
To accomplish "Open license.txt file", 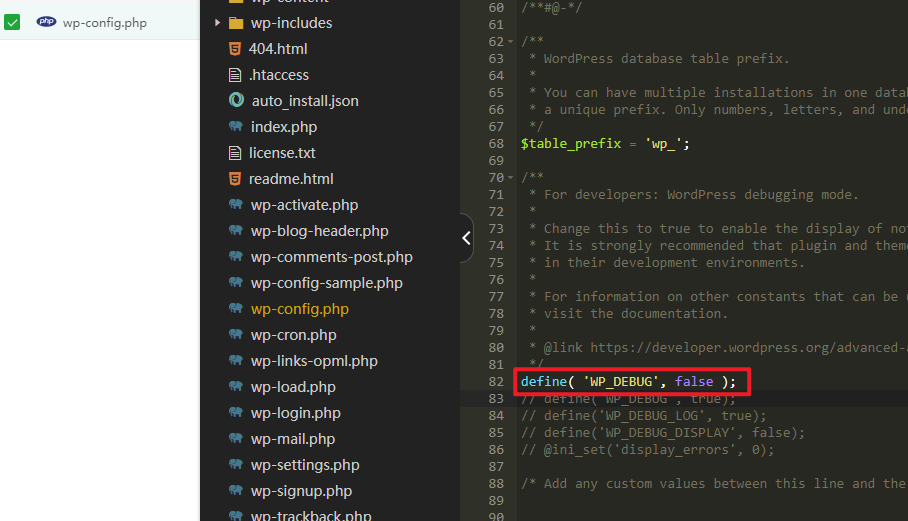I will pyautogui.click(x=282, y=153).
